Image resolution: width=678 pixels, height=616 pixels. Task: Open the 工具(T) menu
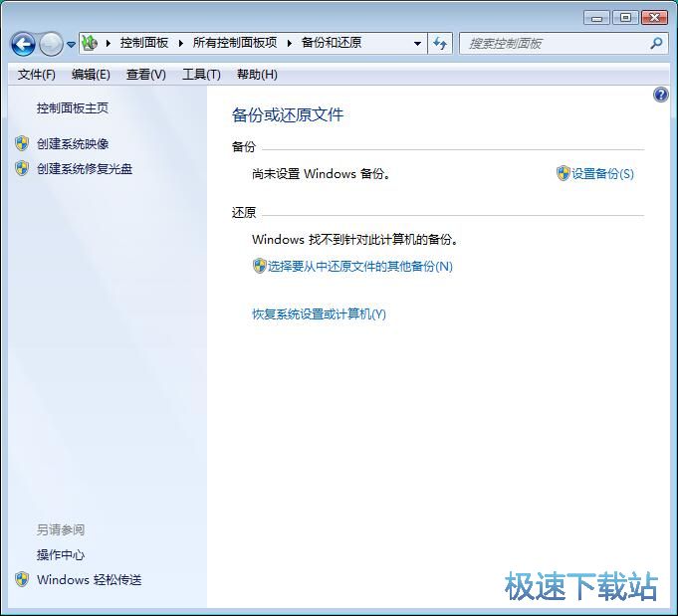201,75
